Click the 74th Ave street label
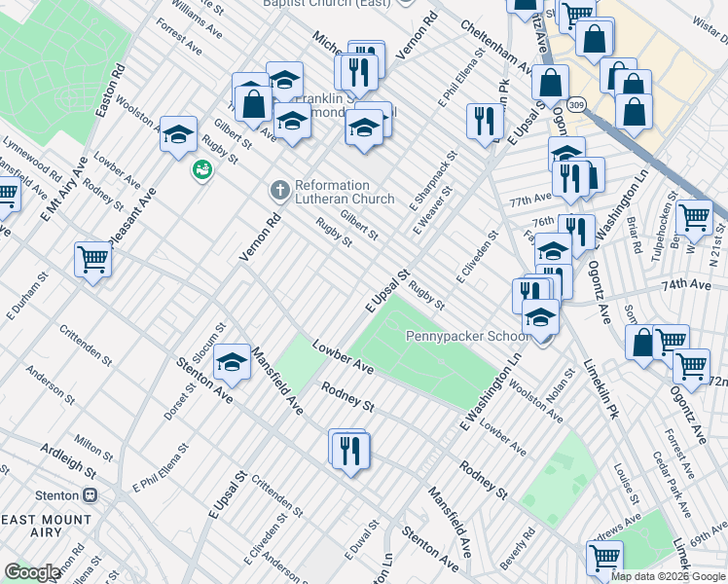The image size is (728, 584). pos(686,284)
